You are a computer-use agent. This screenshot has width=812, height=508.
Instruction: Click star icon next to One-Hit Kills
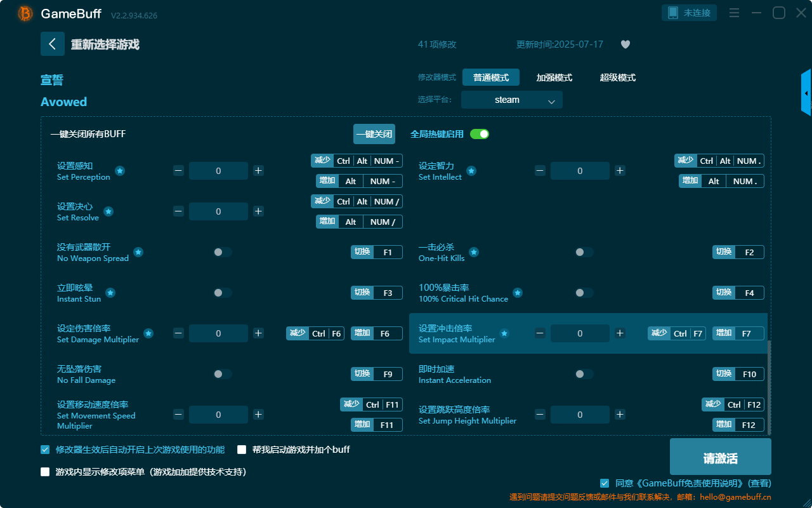[474, 252]
